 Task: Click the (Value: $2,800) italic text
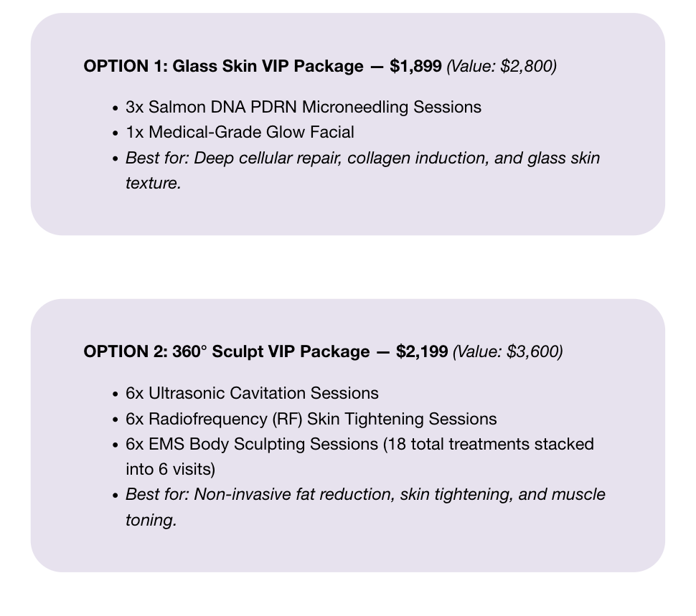(502, 66)
